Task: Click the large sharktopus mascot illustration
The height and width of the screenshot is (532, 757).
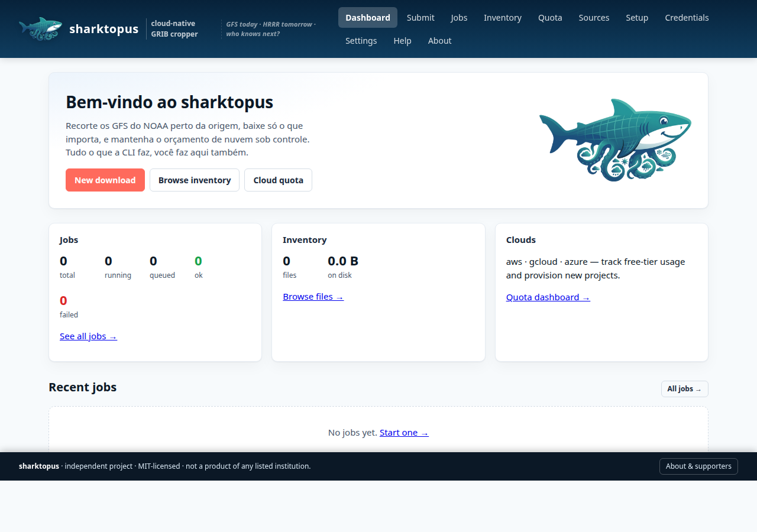Action: click(x=615, y=140)
